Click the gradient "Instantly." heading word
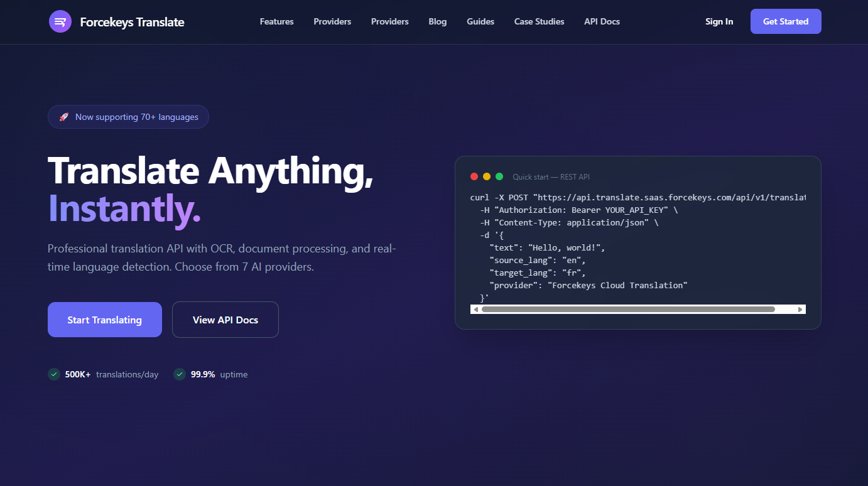This screenshot has height=486, width=868. (124, 208)
